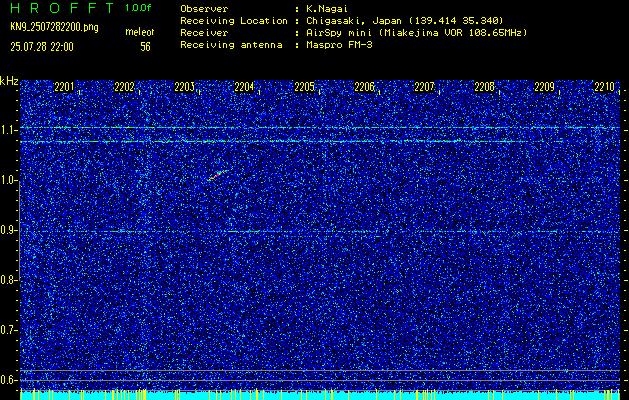This screenshot has height=400, width=629.
Task: Click the 0.7 kHz frequency label
Action: tap(8, 330)
